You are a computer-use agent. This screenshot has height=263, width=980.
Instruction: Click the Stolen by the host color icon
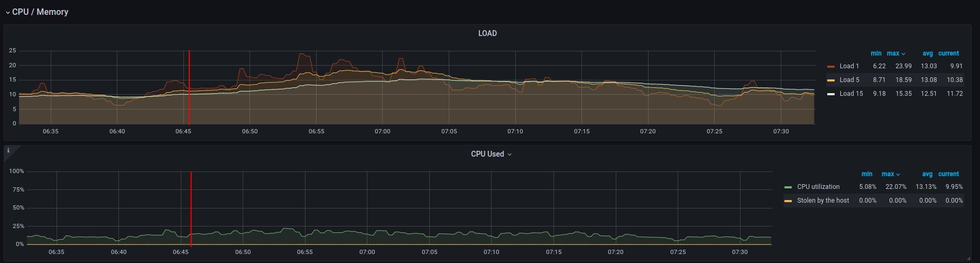(x=788, y=201)
